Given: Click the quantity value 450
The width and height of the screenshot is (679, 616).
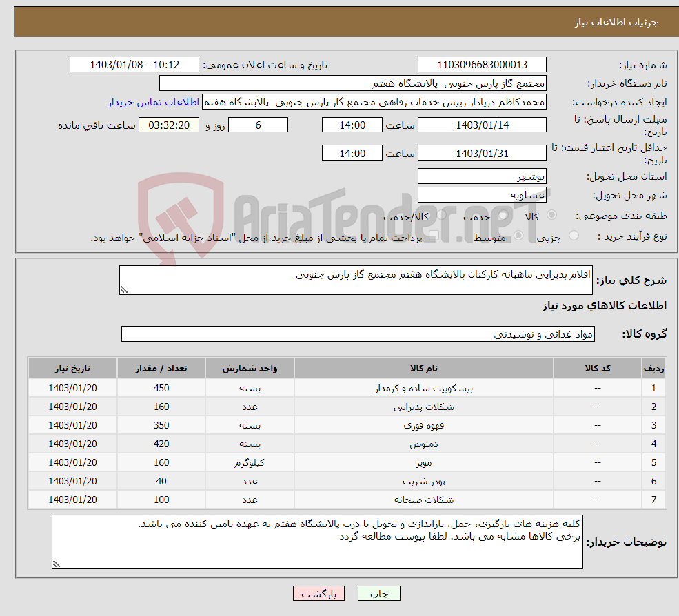Looking at the screenshot, I should (161, 389).
